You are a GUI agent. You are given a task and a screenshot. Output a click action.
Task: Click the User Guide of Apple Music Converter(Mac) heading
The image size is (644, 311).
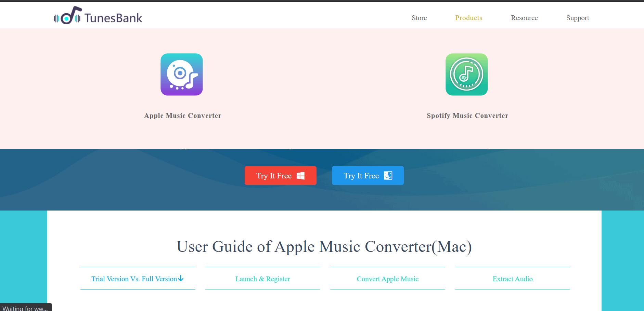click(324, 247)
